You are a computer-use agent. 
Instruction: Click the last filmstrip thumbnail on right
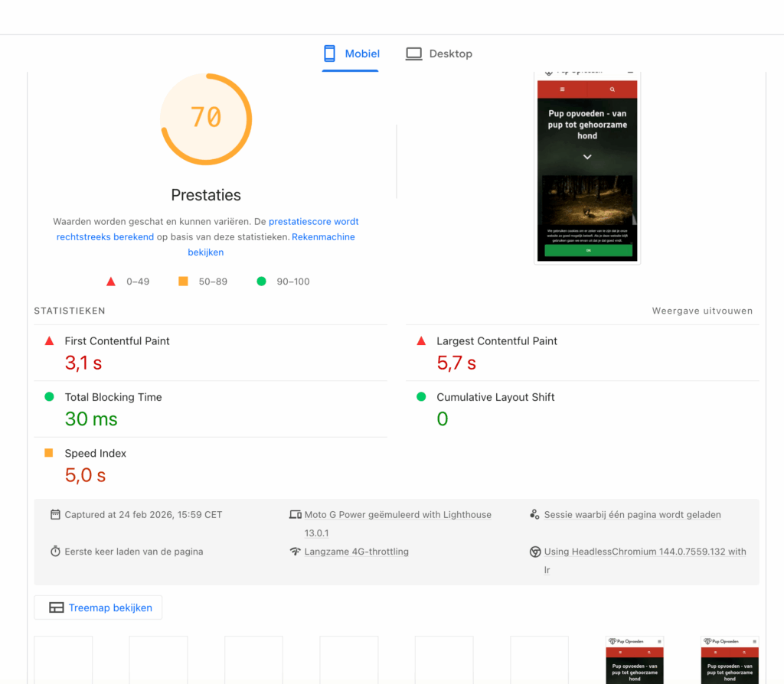pyautogui.click(x=730, y=660)
